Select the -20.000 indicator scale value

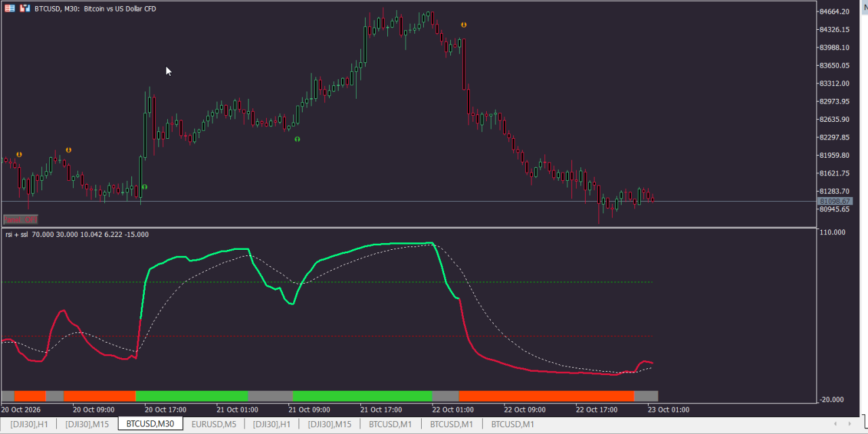[x=832, y=399]
